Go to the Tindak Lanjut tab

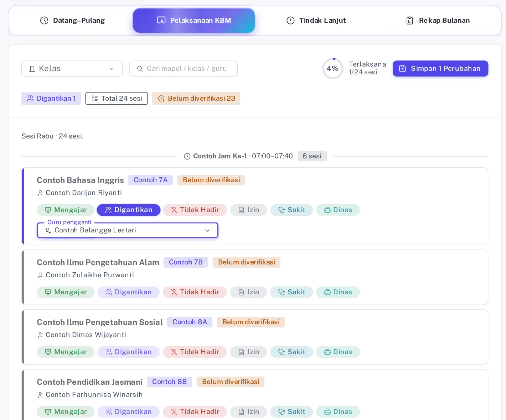coord(316,21)
